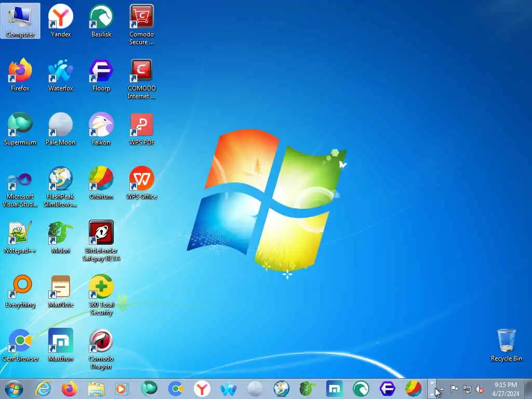532x399 pixels.
Task: Open the Windows Start menu orb
Action: point(14,389)
